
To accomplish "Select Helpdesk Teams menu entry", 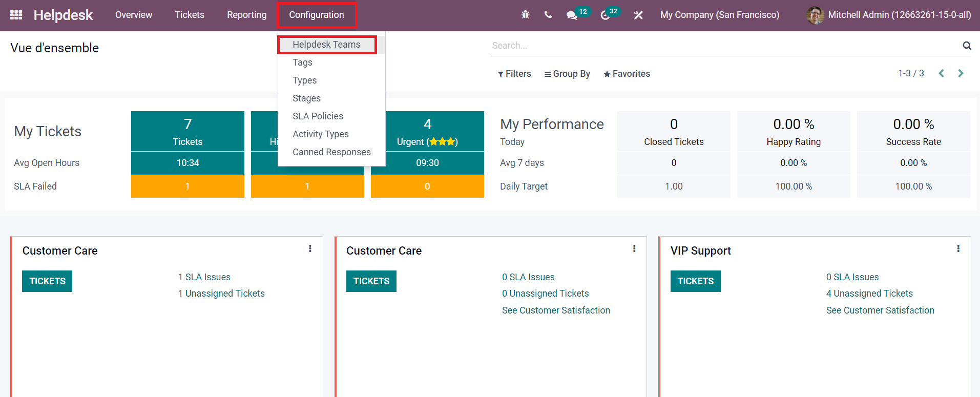I will 326,45.
